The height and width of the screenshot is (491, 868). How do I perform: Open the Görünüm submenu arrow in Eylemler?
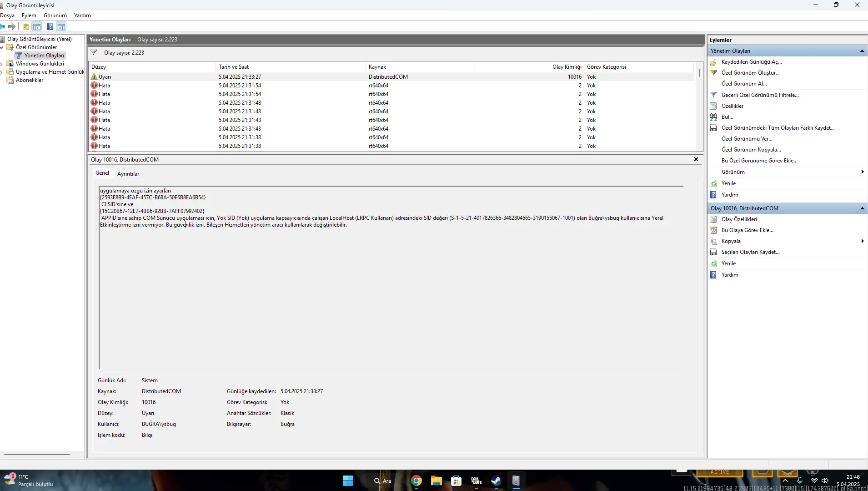point(862,172)
